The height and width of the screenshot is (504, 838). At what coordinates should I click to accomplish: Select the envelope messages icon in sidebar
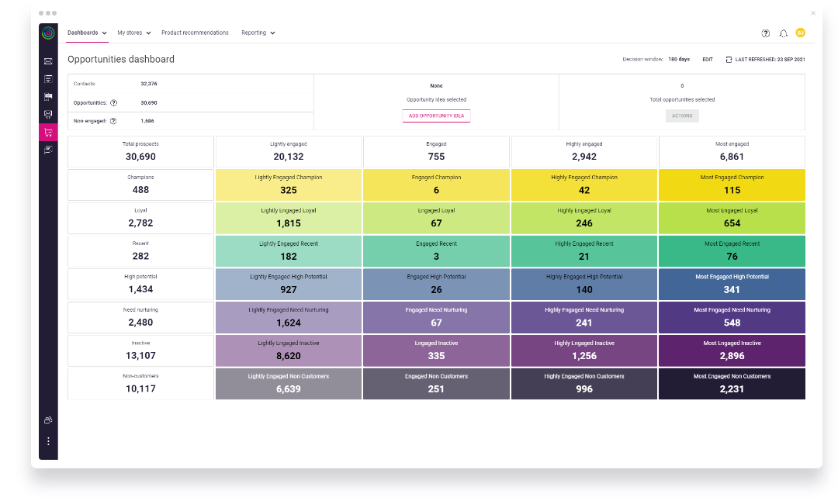48,60
